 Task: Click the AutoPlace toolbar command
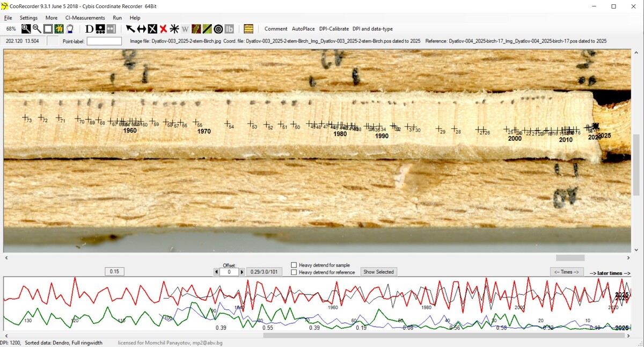303,28
